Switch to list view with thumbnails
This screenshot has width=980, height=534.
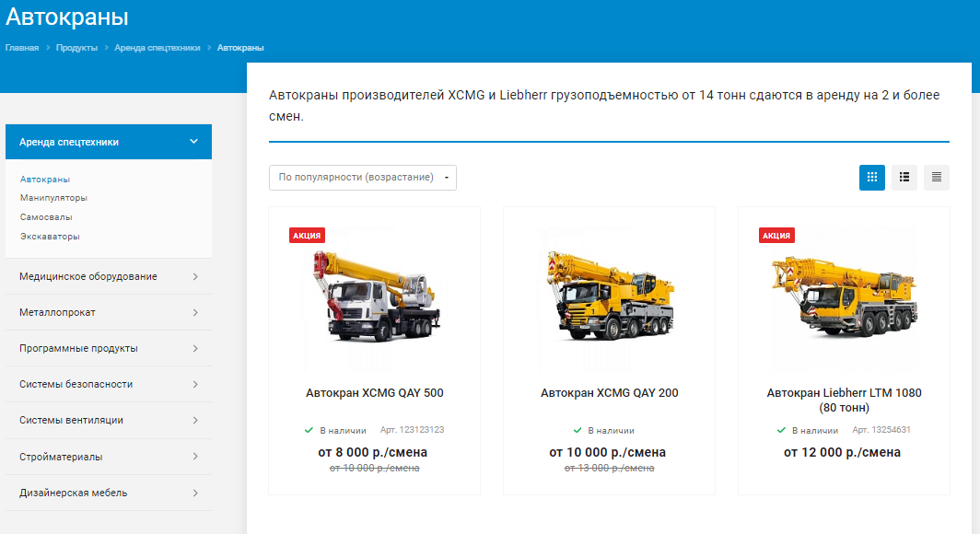(904, 178)
